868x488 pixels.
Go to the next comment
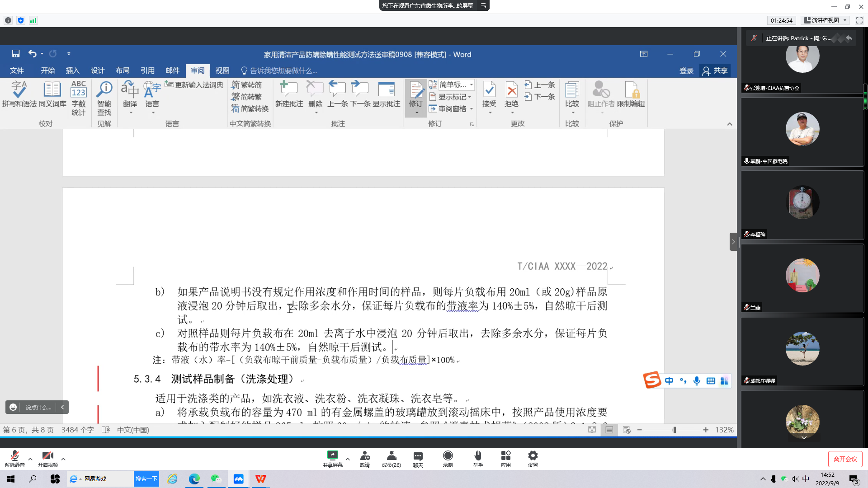[360, 94]
